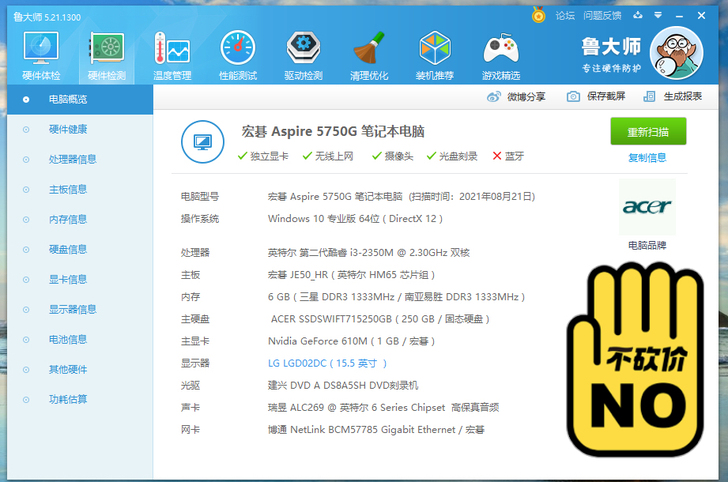Open 驱动检测 driver detection
Viewport: 728px width, 482px height.
[x=303, y=55]
